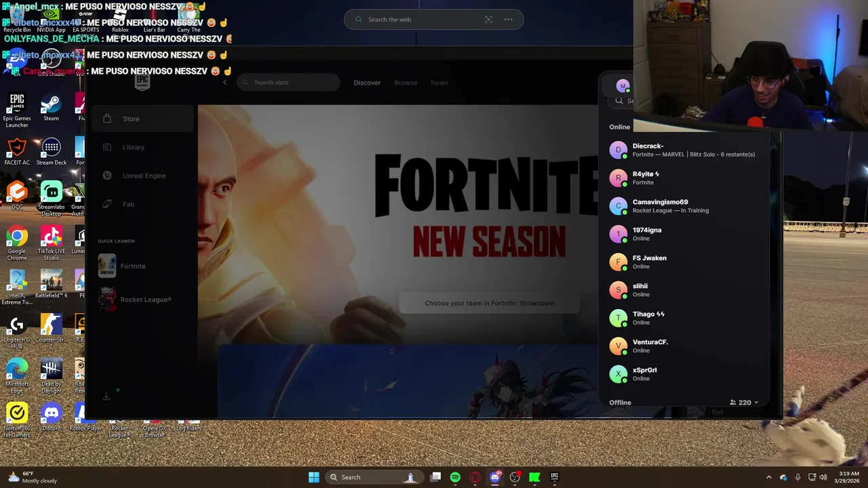868x488 pixels.
Task: Select the Microsoft Edge desktop icon
Action: coord(17,376)
